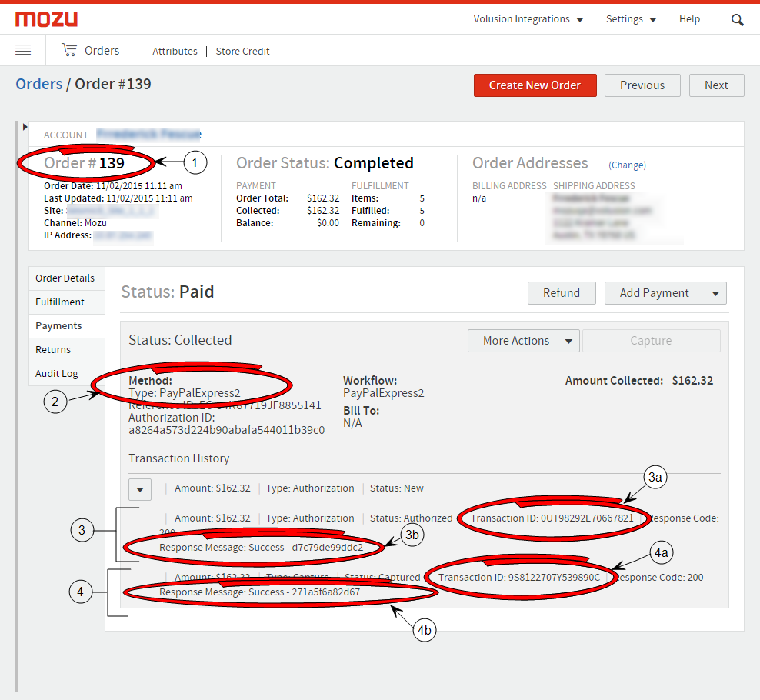The width and height of the screenshot is (760, 700).
Task: Click the Order Date 11/02/2015 text
Action: 113,186
